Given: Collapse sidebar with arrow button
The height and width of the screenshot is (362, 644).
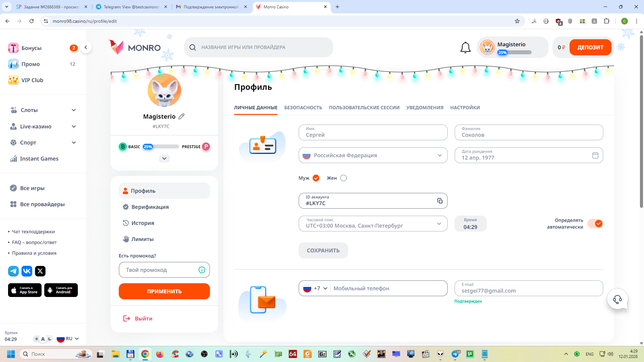Looking at the screenshot, I should click(86, 47).
